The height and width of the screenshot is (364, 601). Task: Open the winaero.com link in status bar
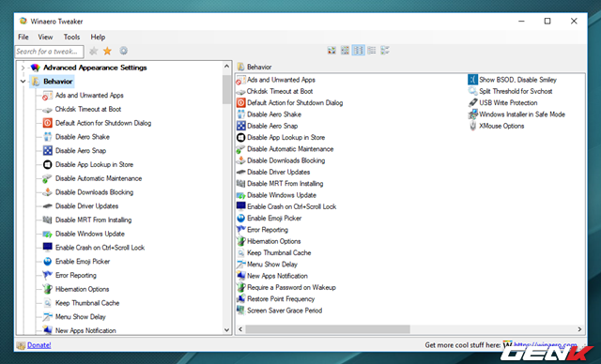(546, 345)
